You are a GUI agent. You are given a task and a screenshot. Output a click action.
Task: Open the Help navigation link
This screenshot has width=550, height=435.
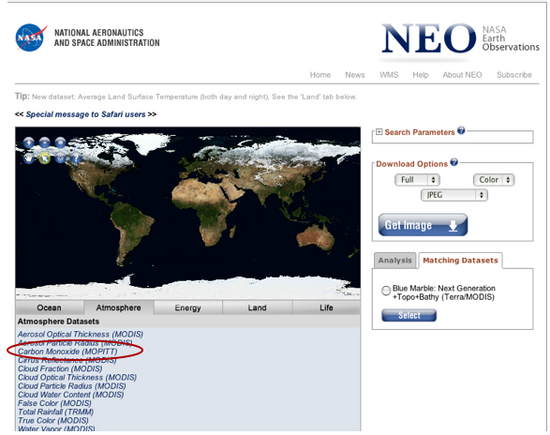click(x=420, y=75)
